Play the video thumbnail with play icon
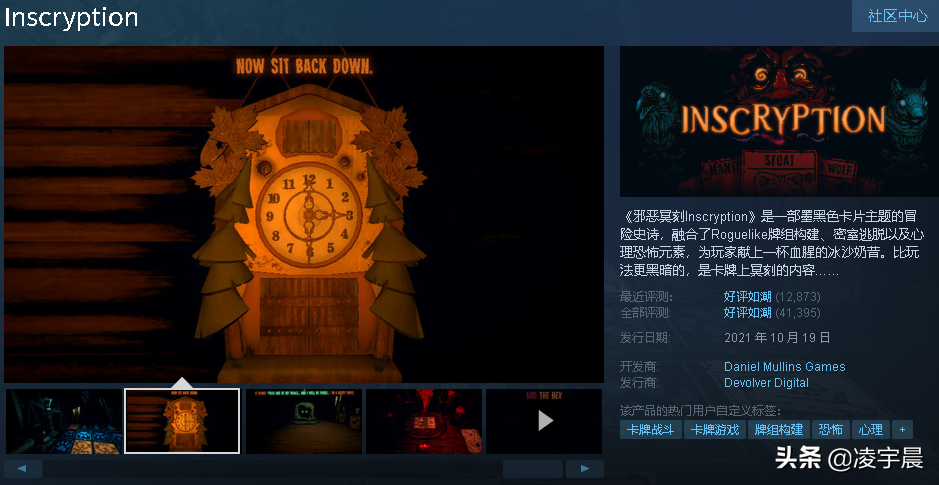This screenshot has height=485, width=939. (544, 421)
